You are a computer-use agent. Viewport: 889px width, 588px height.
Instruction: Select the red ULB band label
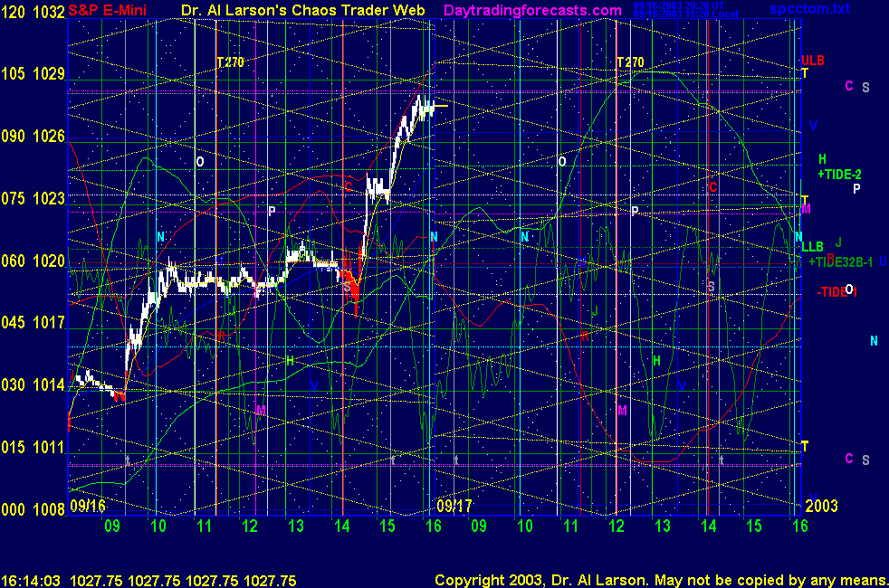click(x=812, y=61)
